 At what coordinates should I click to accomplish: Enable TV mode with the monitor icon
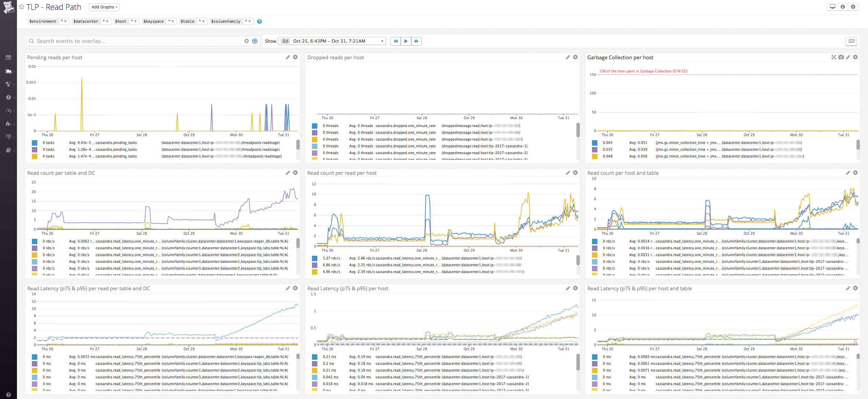832,6
